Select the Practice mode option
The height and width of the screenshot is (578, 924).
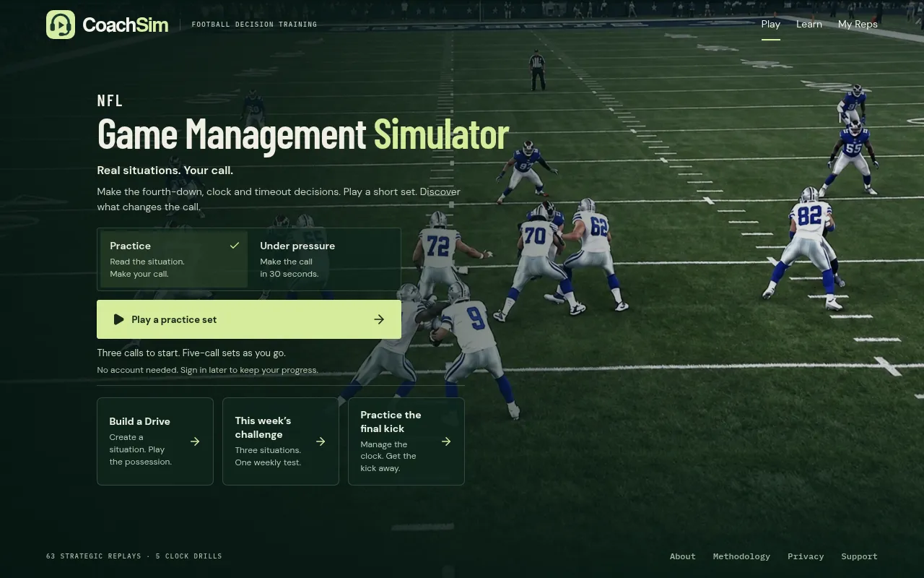click(x=174, y=259)
